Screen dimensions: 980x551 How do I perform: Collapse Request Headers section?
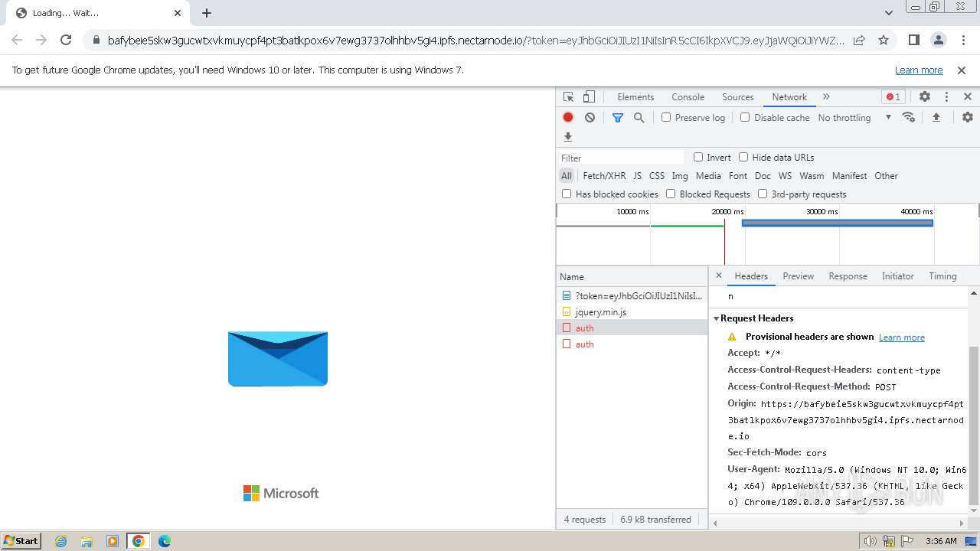click(x=717, y=318)
